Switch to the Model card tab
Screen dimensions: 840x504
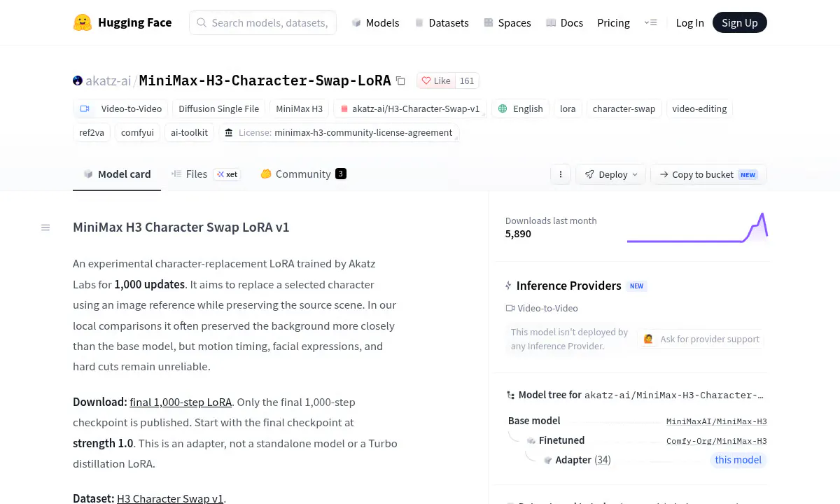(117, 174)
